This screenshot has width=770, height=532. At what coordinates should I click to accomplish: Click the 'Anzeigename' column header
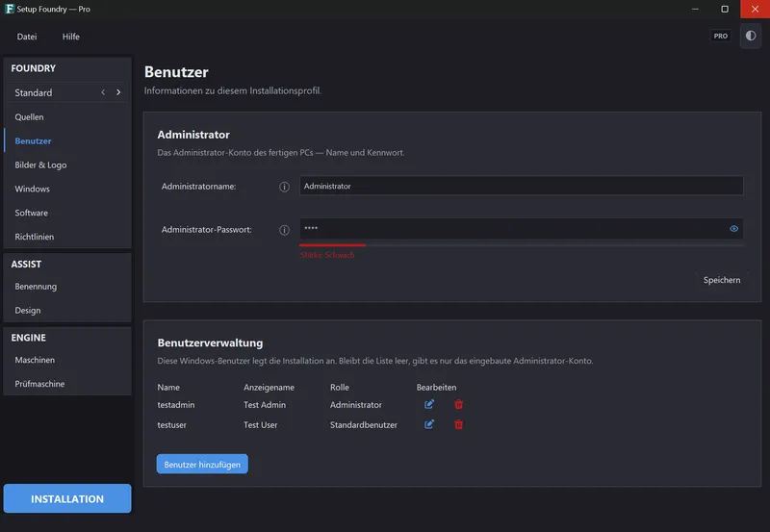point(269,388)
